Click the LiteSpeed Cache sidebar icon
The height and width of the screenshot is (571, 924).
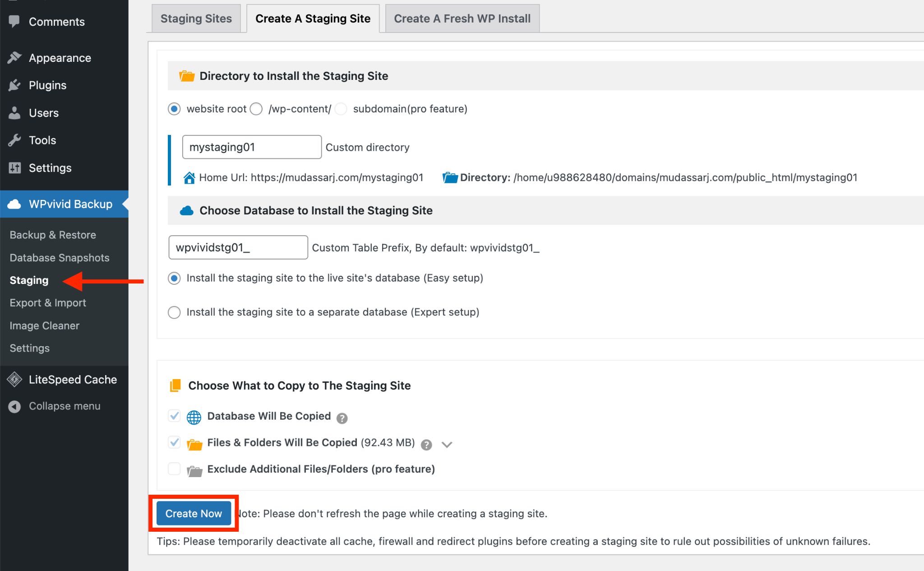point(14,379)
